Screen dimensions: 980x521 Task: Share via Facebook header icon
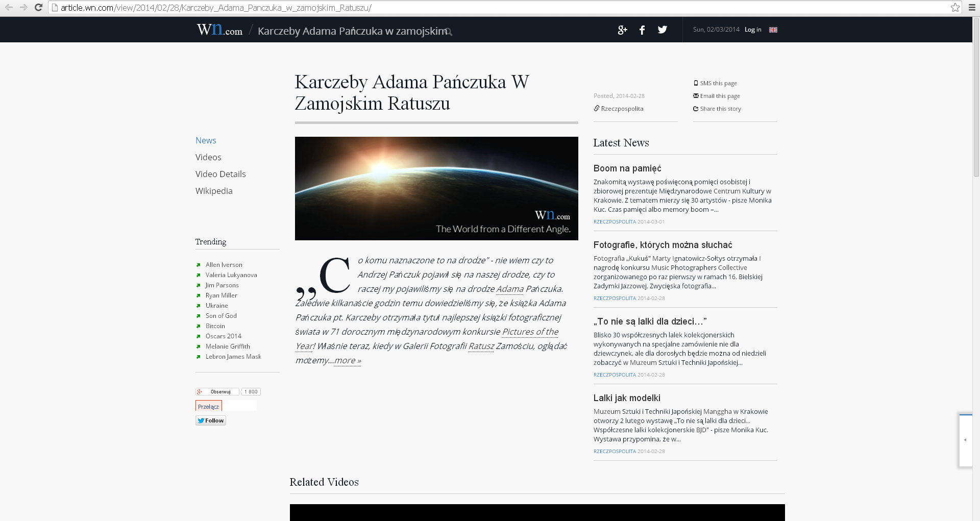(642, 30)
